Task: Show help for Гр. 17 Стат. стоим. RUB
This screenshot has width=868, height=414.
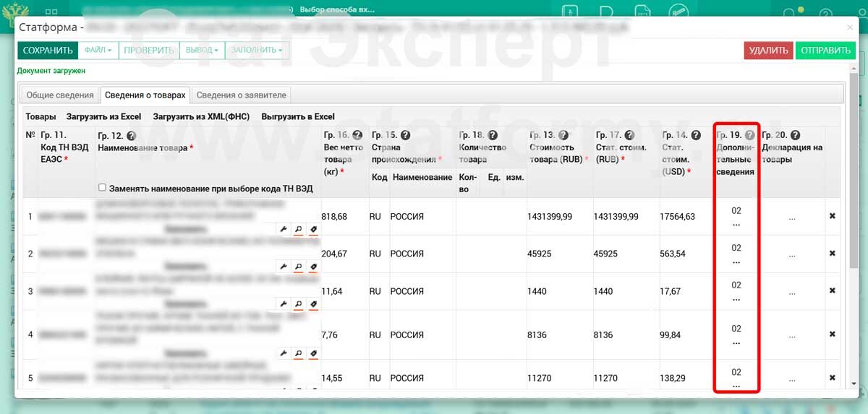Action: coord(629,135)
